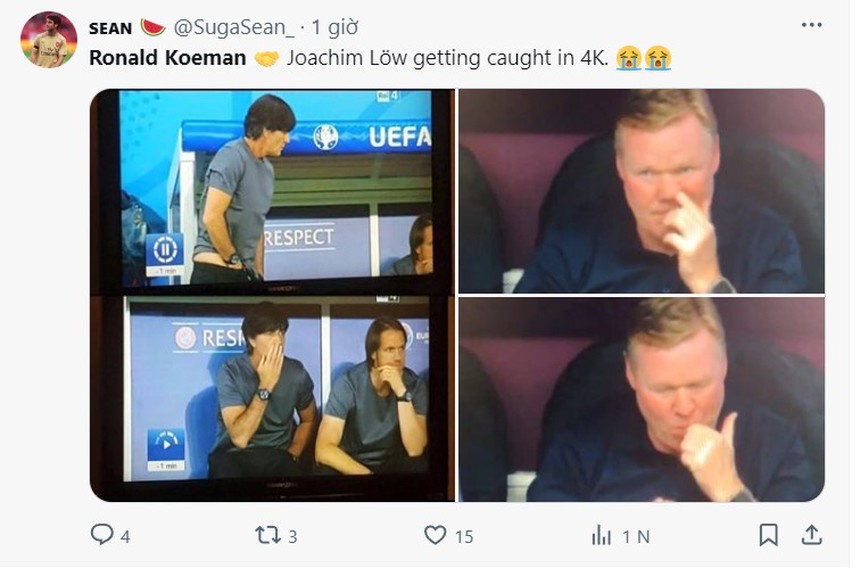860x568 pixels.
Task: Open top-right photo of Koeman touching his nose
Action: (641, 190)
